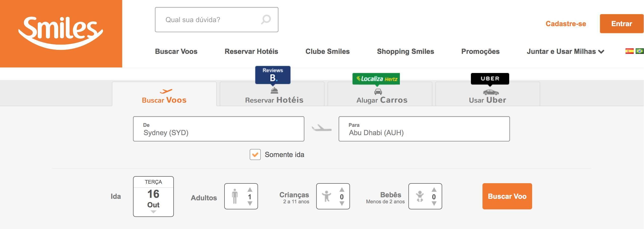The image size is (644, 229).
Task: Open the Cadastre-se link
Action: tap(566, 24)
